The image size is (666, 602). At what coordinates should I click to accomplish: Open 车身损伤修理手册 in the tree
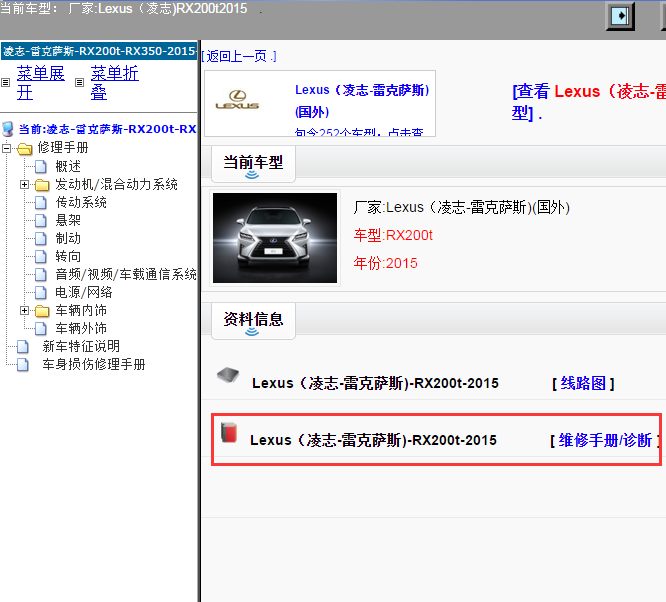tap(94, 365)
